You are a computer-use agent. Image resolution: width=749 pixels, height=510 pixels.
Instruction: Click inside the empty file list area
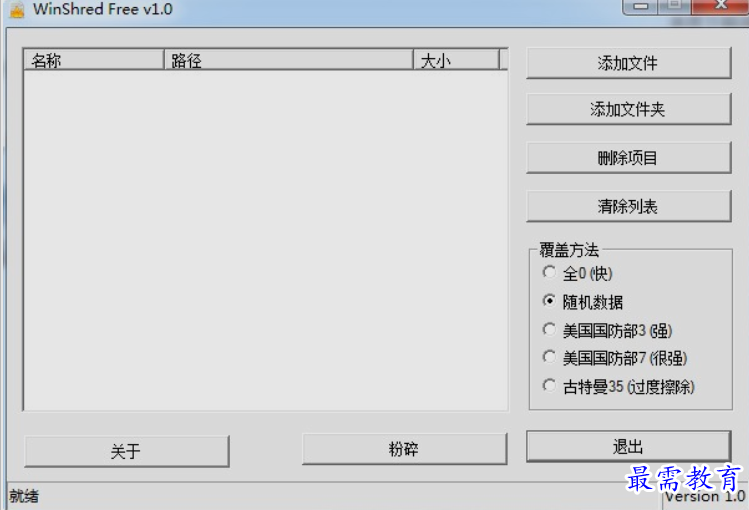pyautogui.click(x=266, y=240)
